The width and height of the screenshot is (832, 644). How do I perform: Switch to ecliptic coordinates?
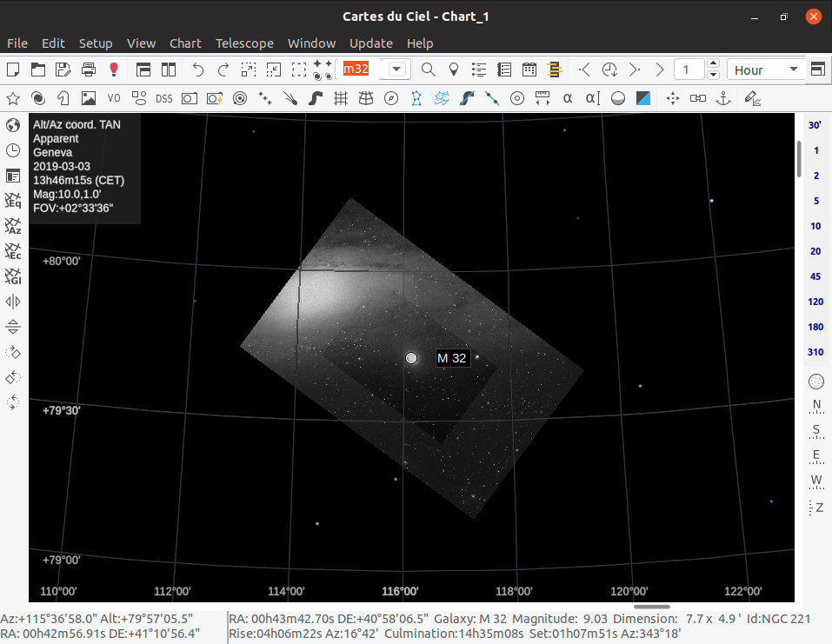pyautogui.click(x=13, y=251)
